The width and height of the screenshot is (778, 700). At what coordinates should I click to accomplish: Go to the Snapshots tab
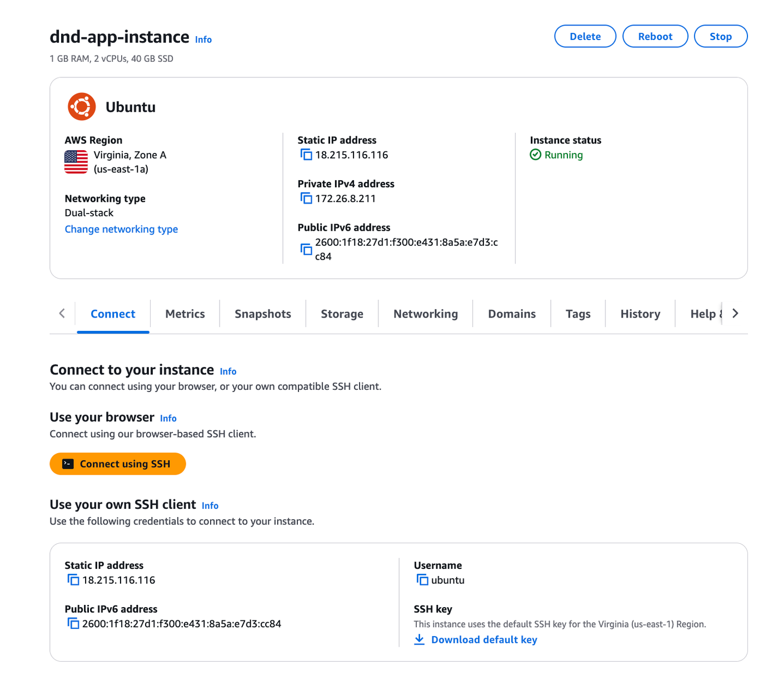263,314
